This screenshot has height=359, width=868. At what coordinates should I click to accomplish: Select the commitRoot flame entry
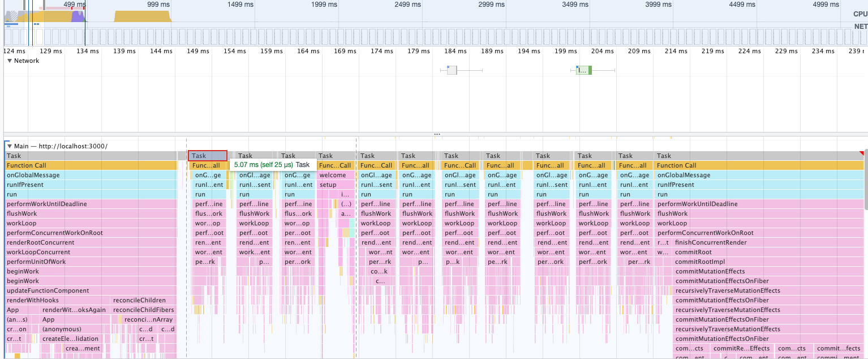[x=693, y=252]
